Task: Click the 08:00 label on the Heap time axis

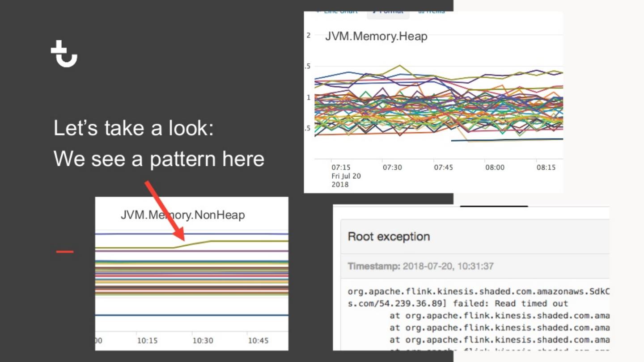Action: [x=495, y=167]
